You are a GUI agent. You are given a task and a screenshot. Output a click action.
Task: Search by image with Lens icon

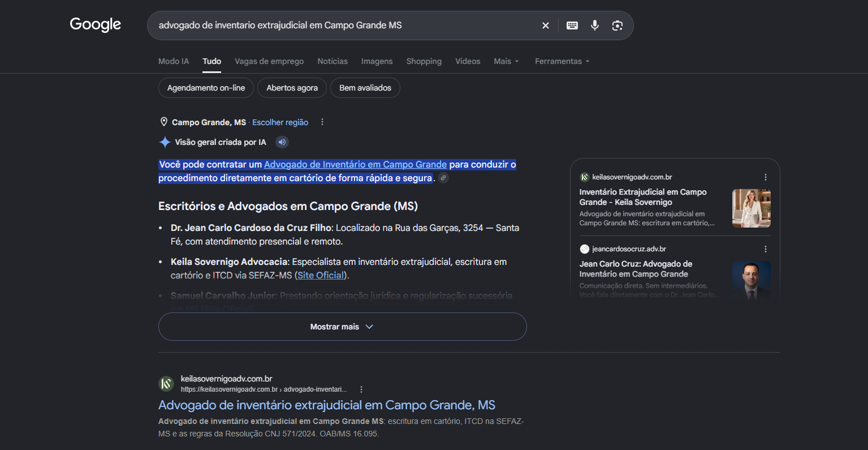click(x=617, y=25)
